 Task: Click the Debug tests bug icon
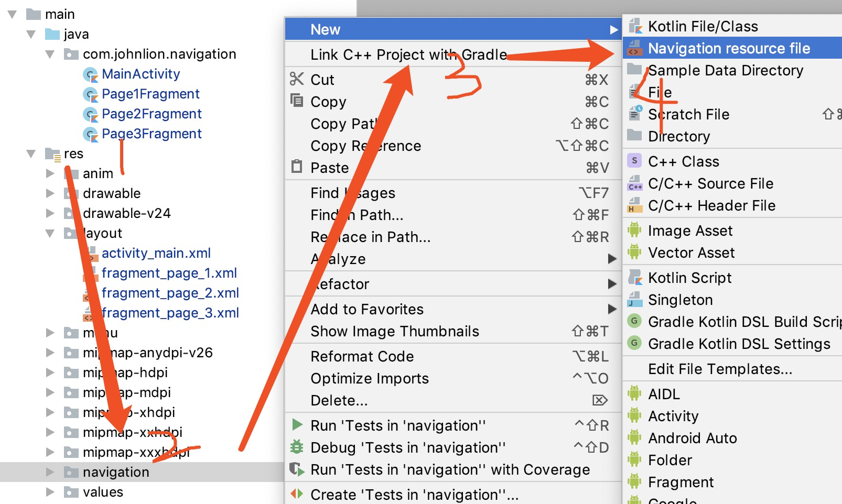coord(297,447)
